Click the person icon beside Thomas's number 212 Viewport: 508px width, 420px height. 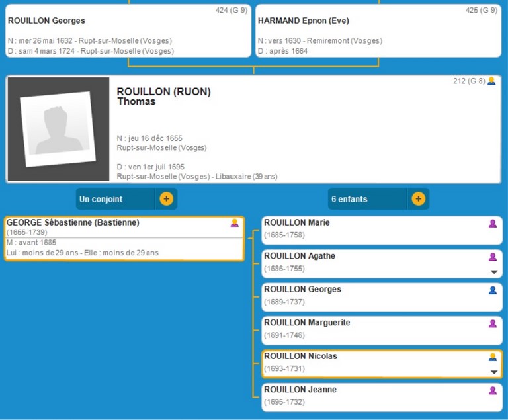click(x=491, y=81)
